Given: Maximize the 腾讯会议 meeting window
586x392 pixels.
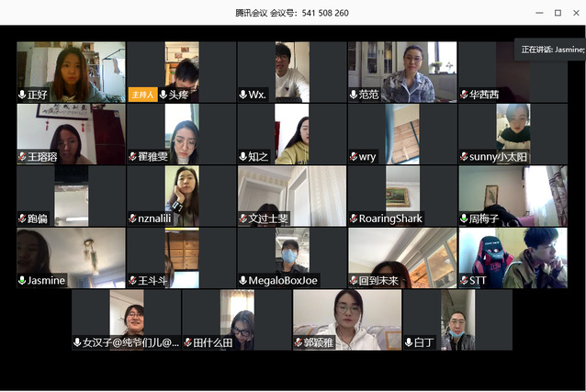Looking at the screenshot, I should click(x=558, y=13).
